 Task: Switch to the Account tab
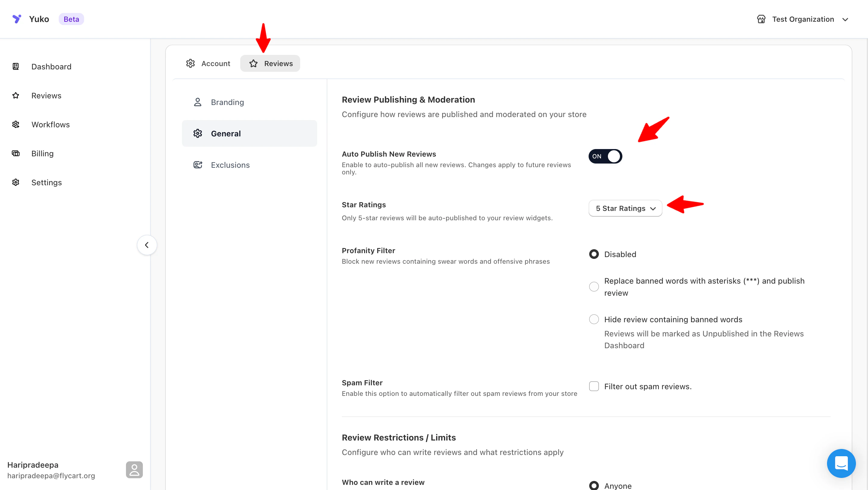208,63
